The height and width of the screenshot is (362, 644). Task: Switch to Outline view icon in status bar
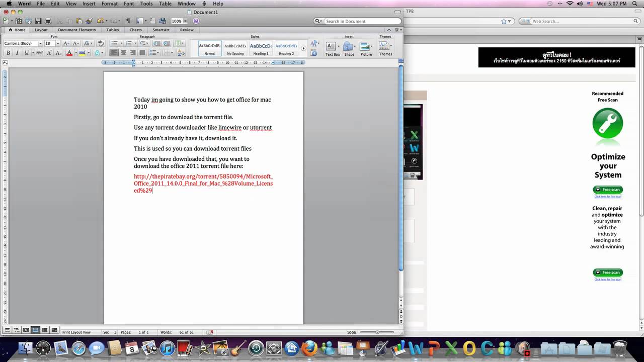(x=17, y=330)
